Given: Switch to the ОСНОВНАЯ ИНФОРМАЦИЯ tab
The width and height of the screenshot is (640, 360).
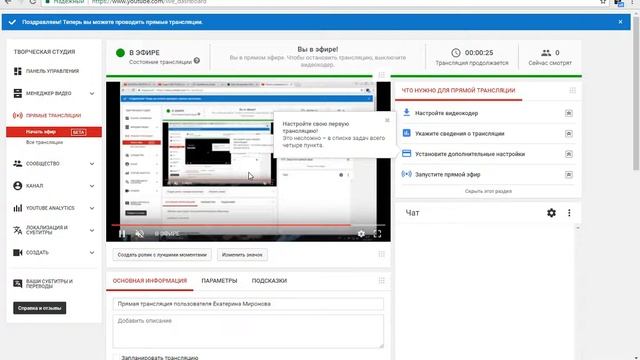Looking at the screenshot, I should (x=150, y=281).
